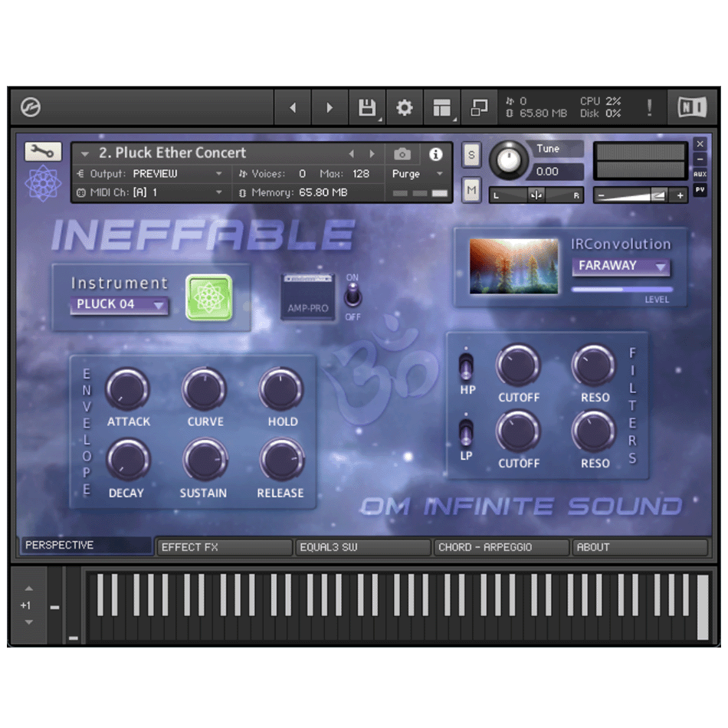This screenshot has height=728, width=728.
Task: Open the FARAWAY convolution dropdown
Action: point(621,266)
